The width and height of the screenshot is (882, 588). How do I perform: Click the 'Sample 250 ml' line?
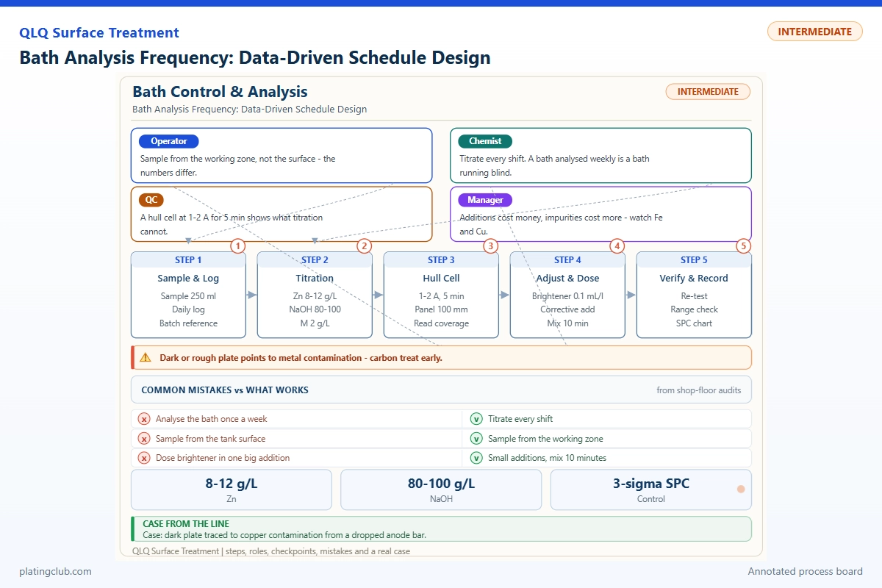(x=188, y=296)
